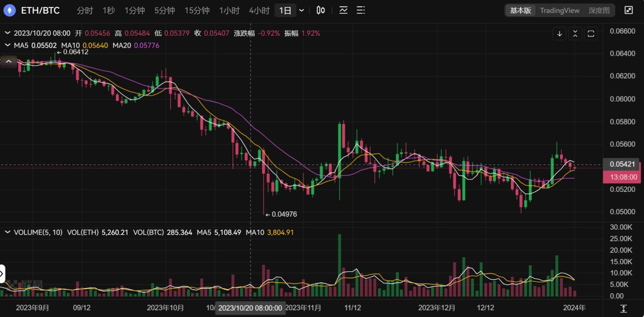Click the Ethereum logo icon
This screenshot has width=644, height=317.
coord(9,10)
